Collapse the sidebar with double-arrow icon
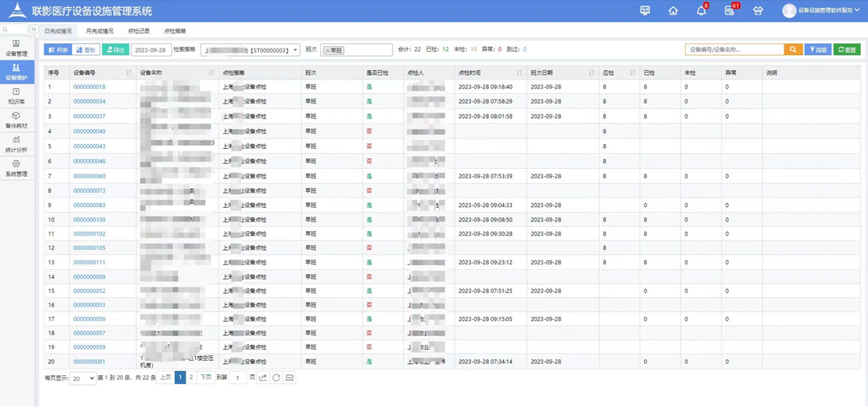 (33, 29)
